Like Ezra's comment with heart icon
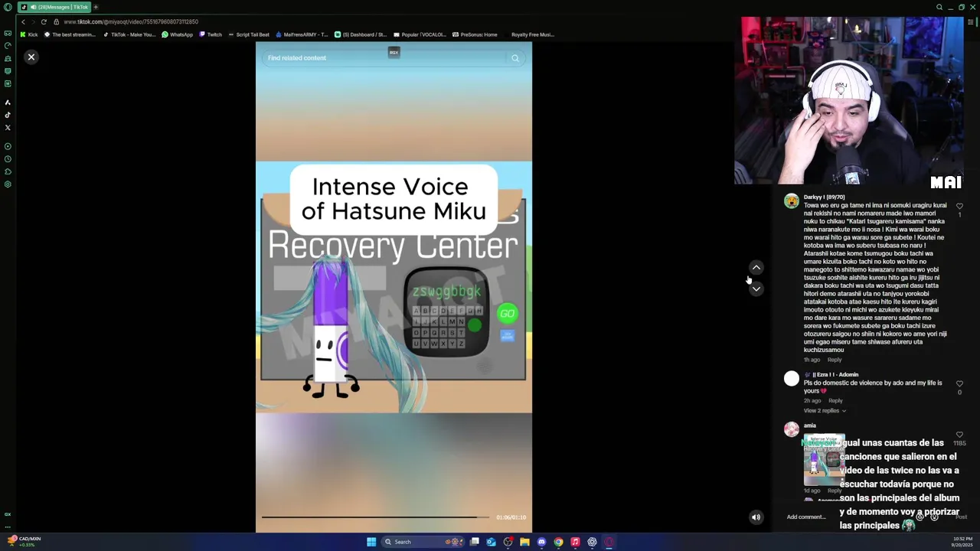This screenshot has height=551, width=980. click(x=959, y=383)
